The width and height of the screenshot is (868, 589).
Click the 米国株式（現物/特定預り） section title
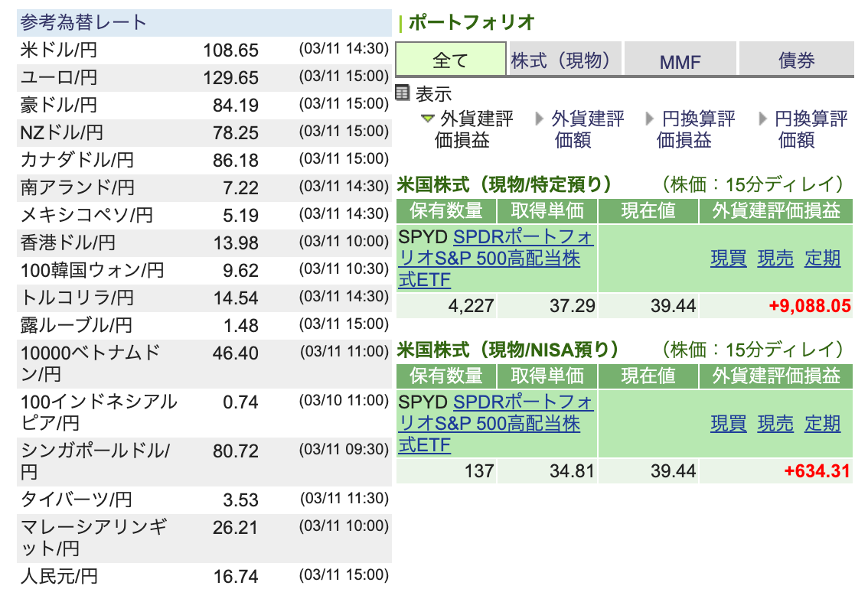(504, 184)
